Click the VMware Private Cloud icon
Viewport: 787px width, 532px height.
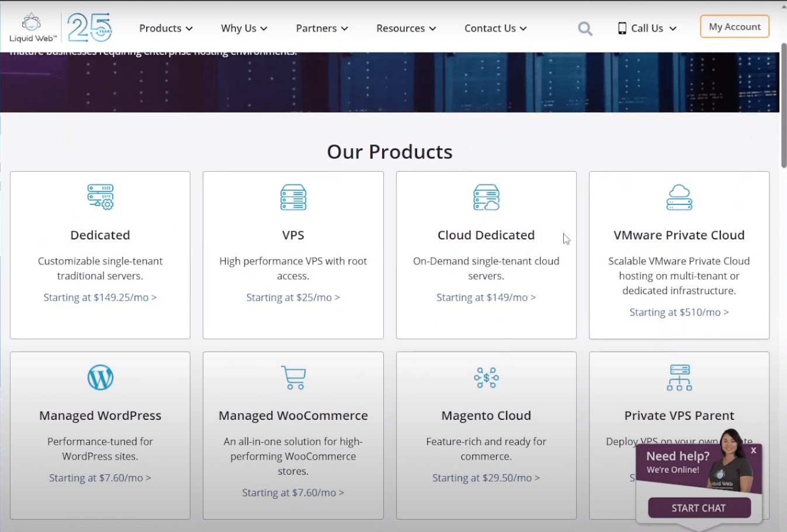click(679, 197)
